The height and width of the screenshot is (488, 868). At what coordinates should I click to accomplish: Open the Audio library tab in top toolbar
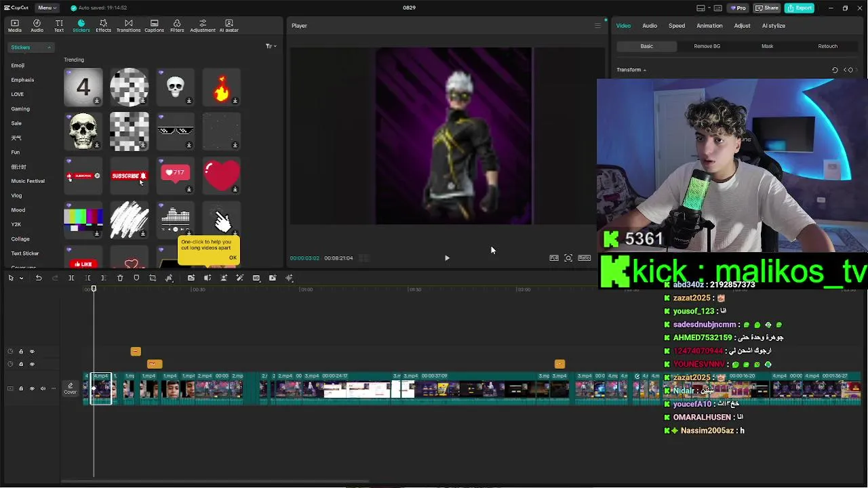pyautogui.click(x=37, y=26)
